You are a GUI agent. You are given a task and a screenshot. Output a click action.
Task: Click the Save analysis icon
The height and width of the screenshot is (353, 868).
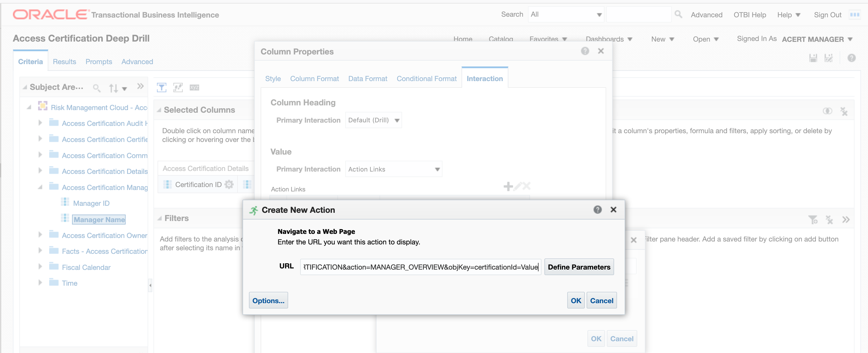813,58
